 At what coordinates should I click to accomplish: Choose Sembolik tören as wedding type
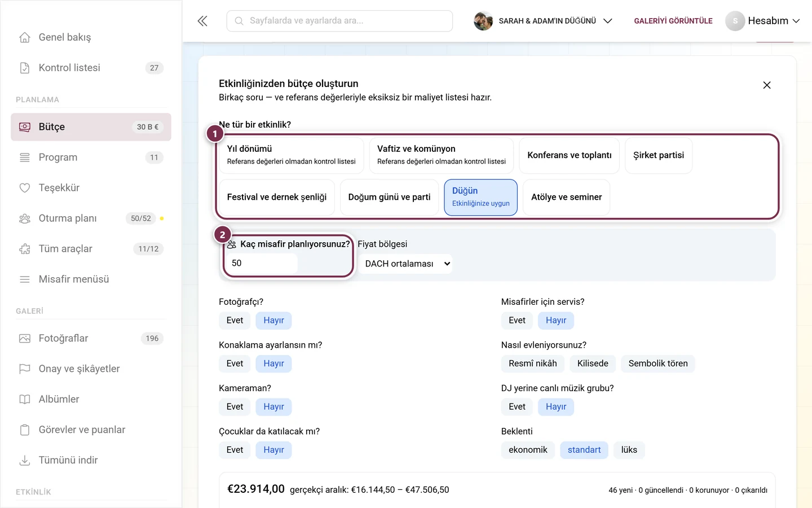point(658,364)
